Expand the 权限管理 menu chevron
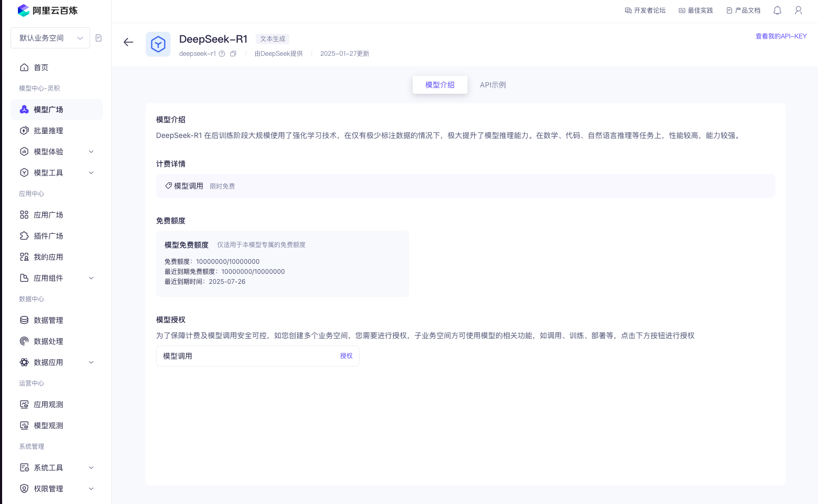Image resolution: width=818 pixels, height=504 pixels. [x=91, y=489]
